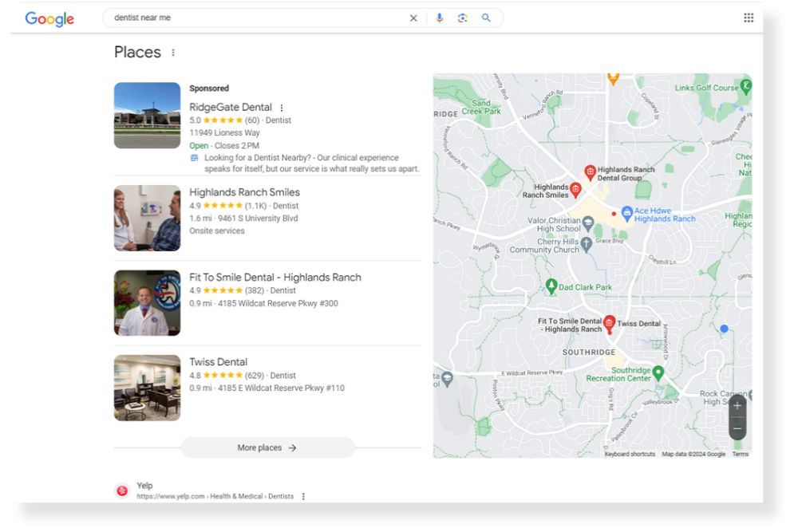This screenshot has height=532, width=798.
Task: Click the Google logo
Action: [x=49, y=18]
